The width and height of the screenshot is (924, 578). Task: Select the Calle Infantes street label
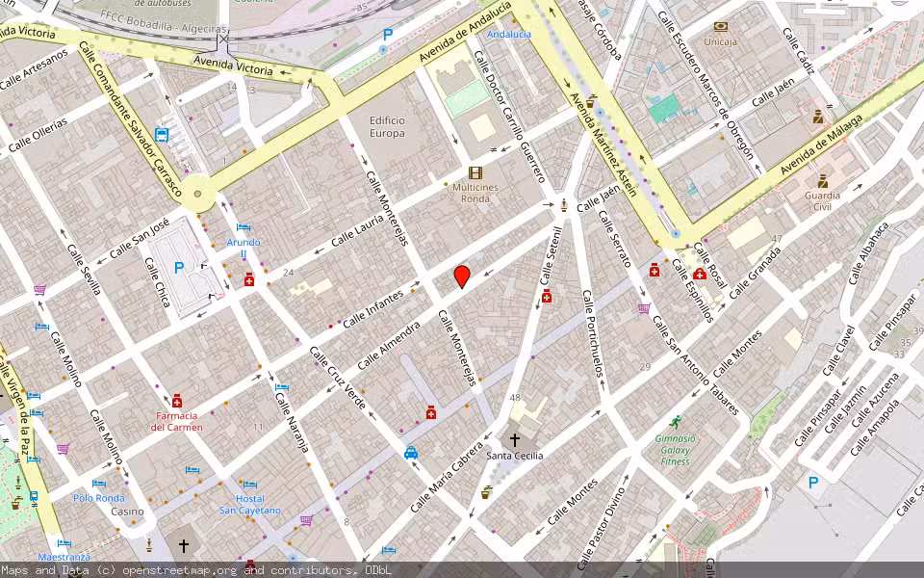pos(373,308)
